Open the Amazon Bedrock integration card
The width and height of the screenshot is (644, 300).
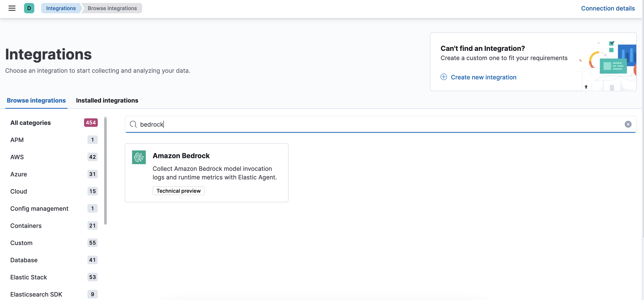tap(206, 173)
